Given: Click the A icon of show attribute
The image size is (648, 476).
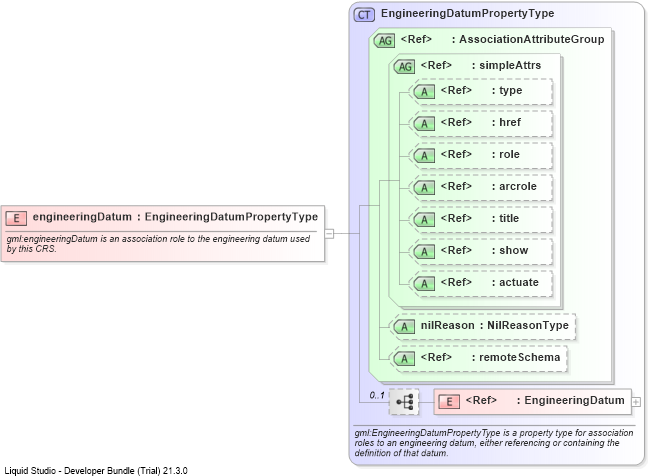Looking at the screenshot, I should [424, 252].
